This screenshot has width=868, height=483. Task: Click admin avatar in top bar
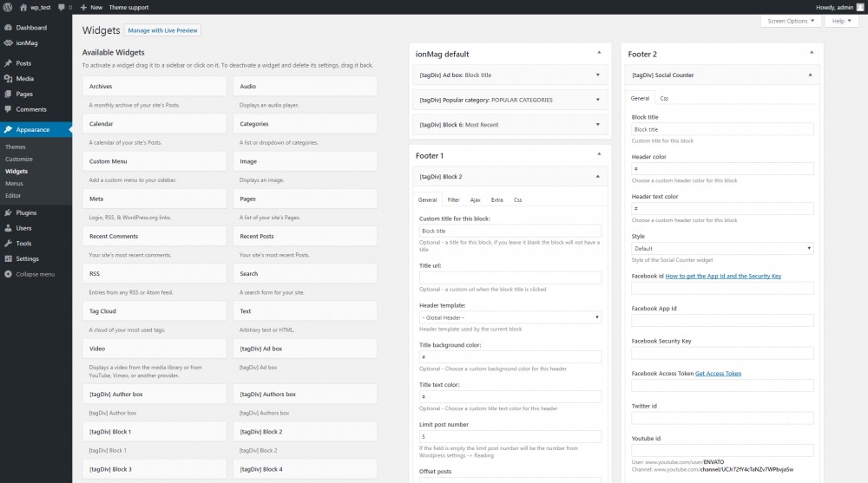tap(859, 7)
